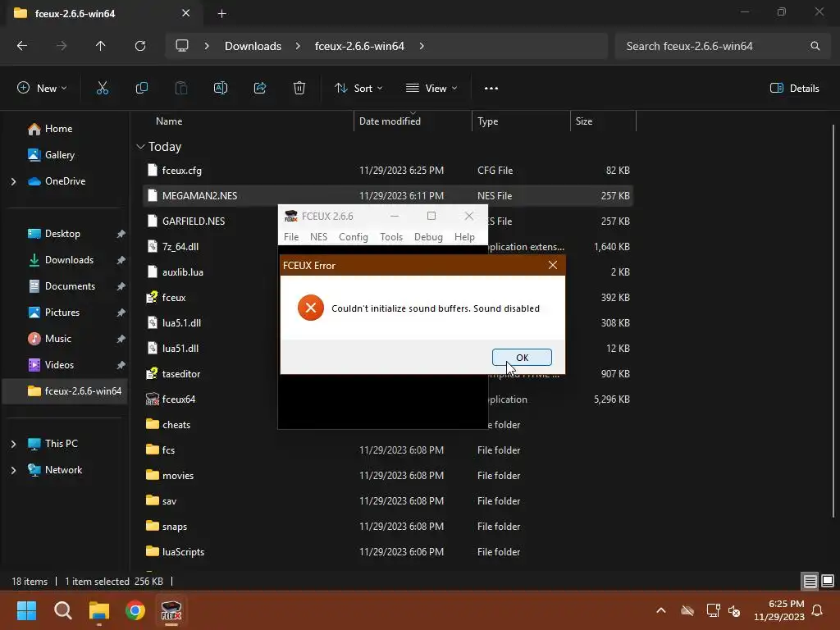This screenshot has width=840, height=630.
Task: Open the New item dropdown
Action: [x=42, y=89]
